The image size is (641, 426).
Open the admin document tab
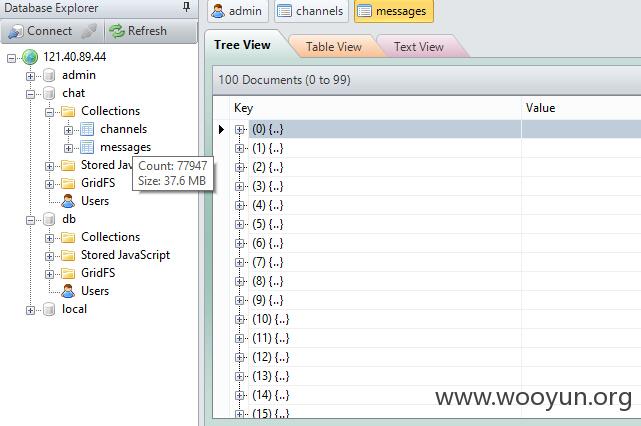pyautogui.click(x=238, y=11)
